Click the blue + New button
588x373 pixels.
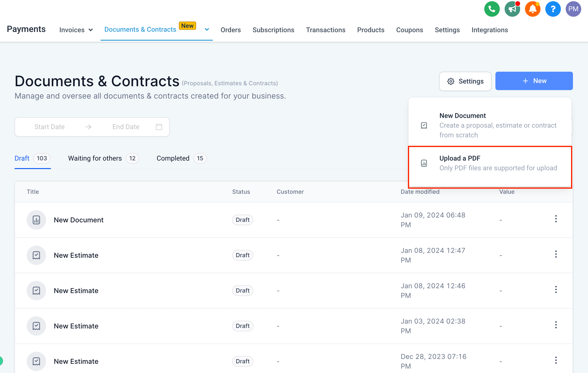pos(534,81)
